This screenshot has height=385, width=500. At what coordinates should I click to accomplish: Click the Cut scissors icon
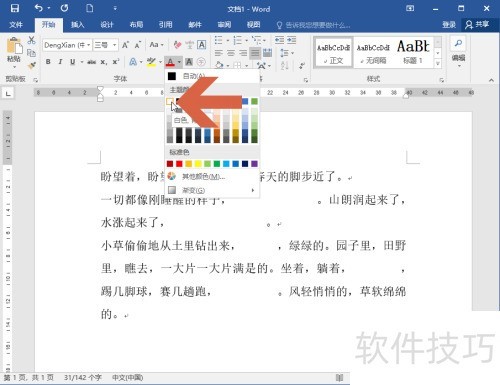click(32, 40)
